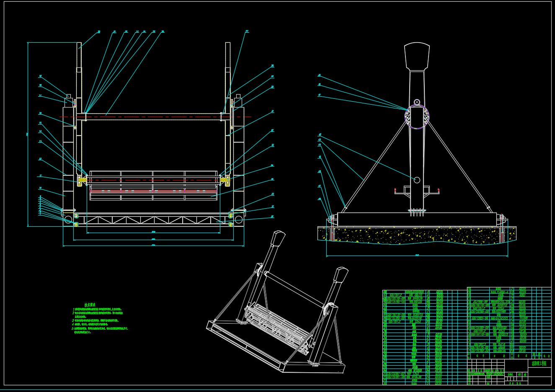Select the drawing name in the title block
The width and height of the screenshot is (555, 392).
click(x=539, y=364)
